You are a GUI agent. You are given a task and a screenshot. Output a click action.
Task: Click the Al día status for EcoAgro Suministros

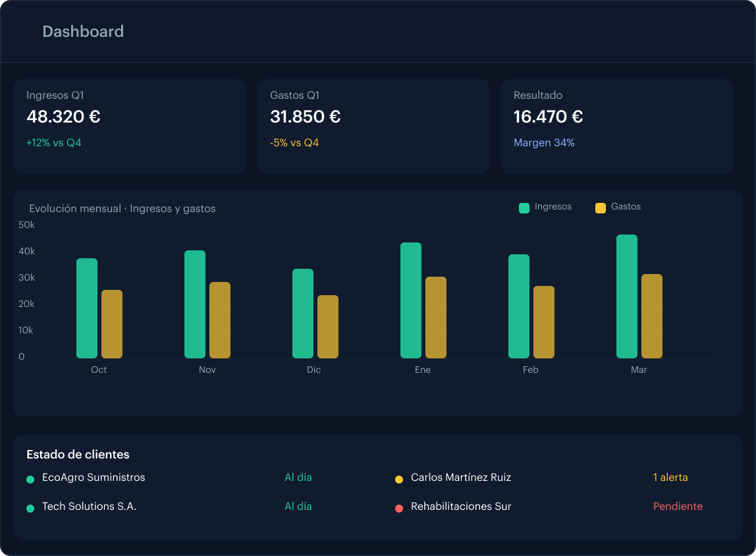pos(298,478)
